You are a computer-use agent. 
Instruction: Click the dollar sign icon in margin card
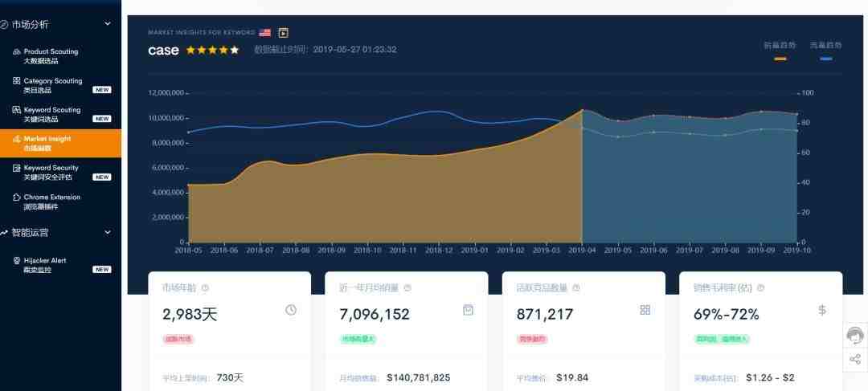pos(821,310)
